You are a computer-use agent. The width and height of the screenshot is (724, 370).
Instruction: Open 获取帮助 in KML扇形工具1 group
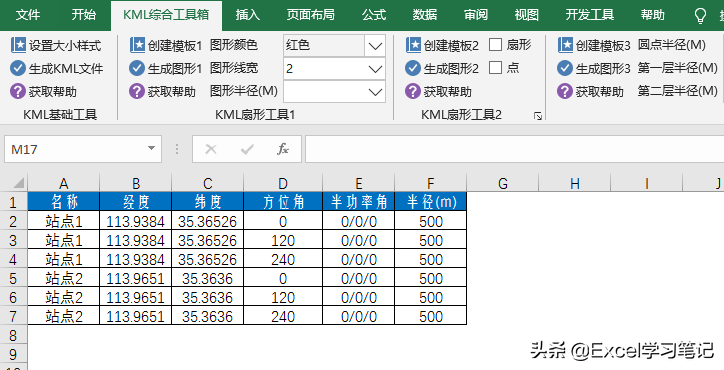point(163,91)
